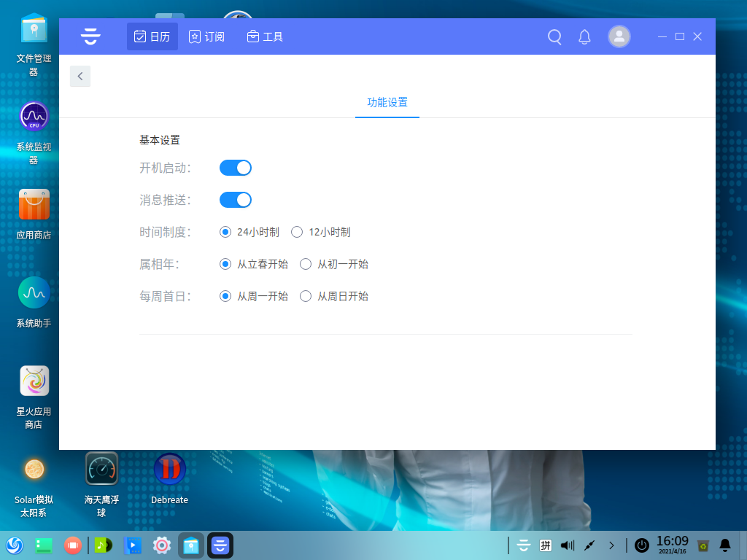Maximize the calendar window
Screen dimensions: 747x560
680,36
